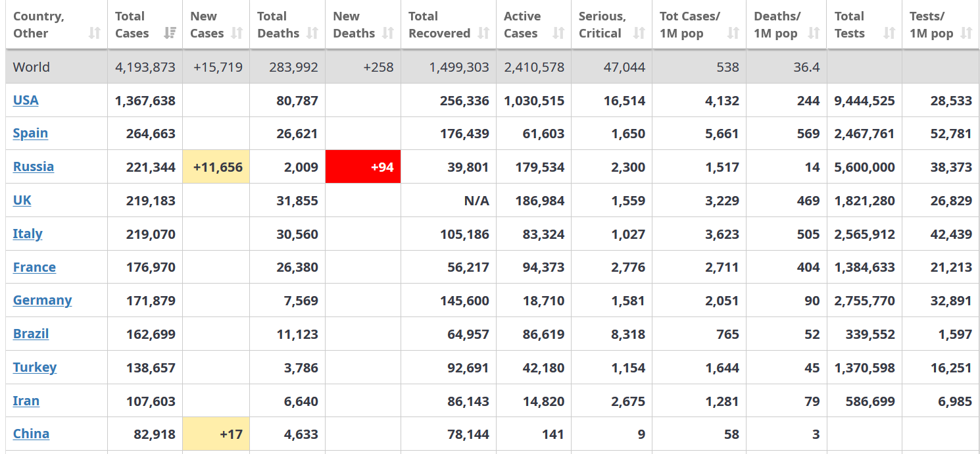Click UK total deaths 31,855
Image resolution: width=980 pixels, height=454 pixels.
297,201
